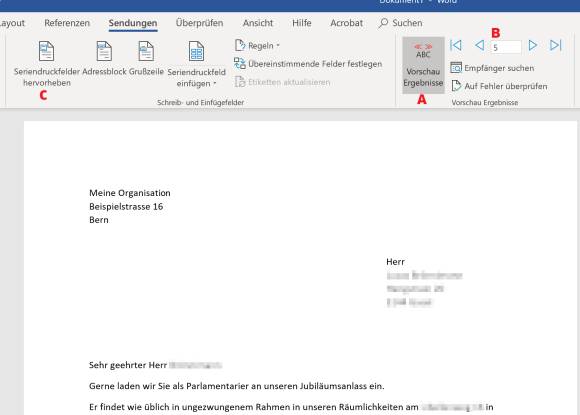Show the next record
The width and height of the screenshot is (580, 415).
coord(533,45)
